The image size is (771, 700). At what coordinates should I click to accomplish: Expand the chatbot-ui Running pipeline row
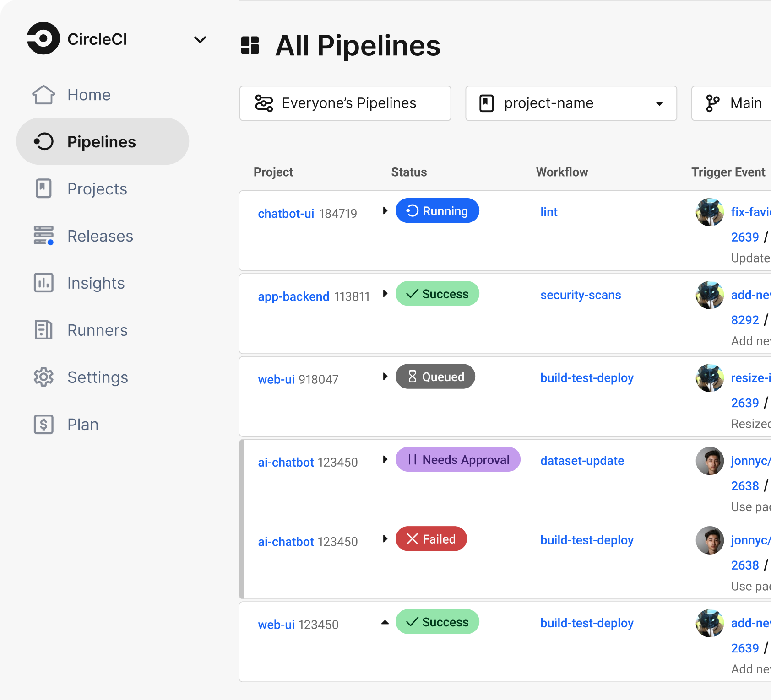pos(385,211)
